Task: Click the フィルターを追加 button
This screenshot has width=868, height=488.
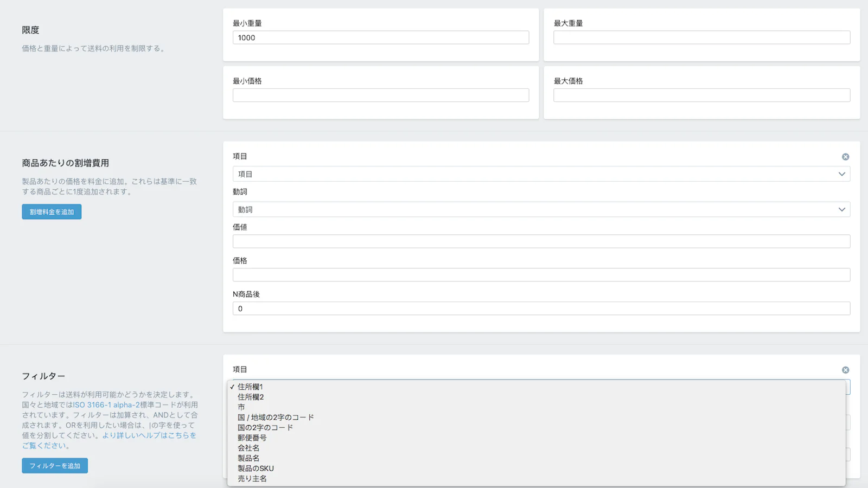Action: tap(55, 466)
